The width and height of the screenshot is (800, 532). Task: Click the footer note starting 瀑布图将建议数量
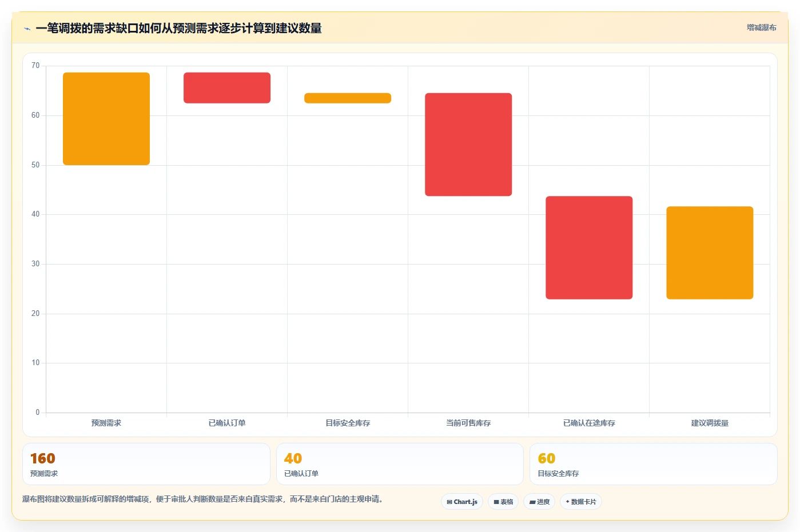tap(202, 499)
